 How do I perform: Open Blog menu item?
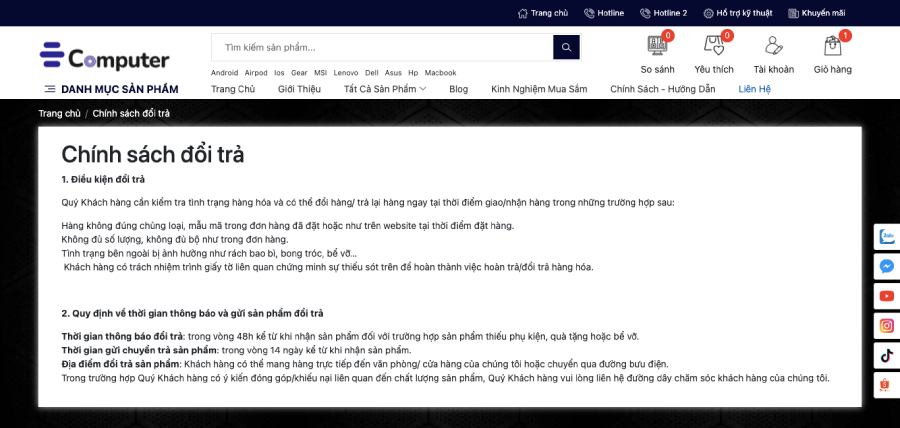pyautogui.click(x=459, y=89)
